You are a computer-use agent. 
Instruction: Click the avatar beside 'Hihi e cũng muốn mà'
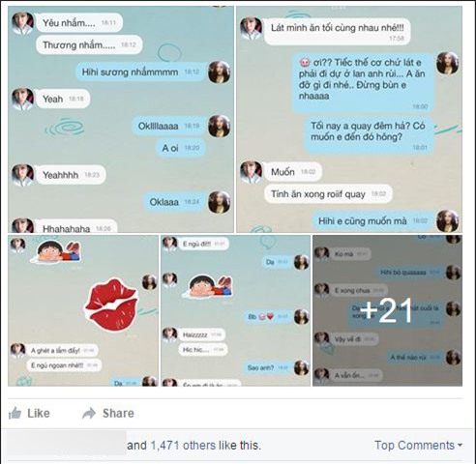pyautogui.click(x=448, y=221)
